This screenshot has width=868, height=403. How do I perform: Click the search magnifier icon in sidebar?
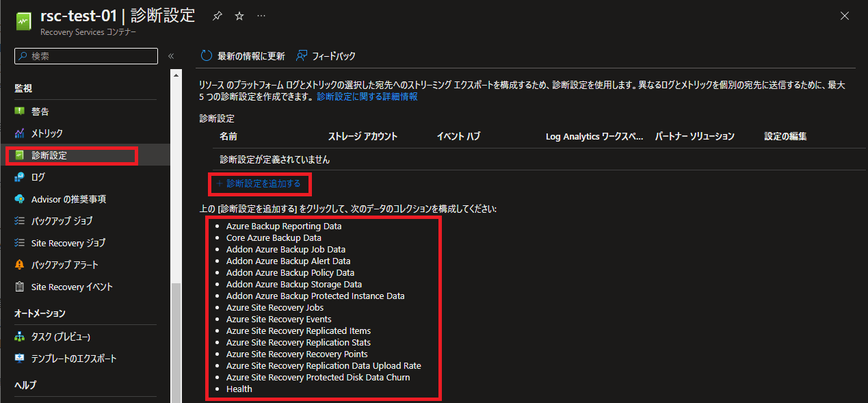[23, 56]
